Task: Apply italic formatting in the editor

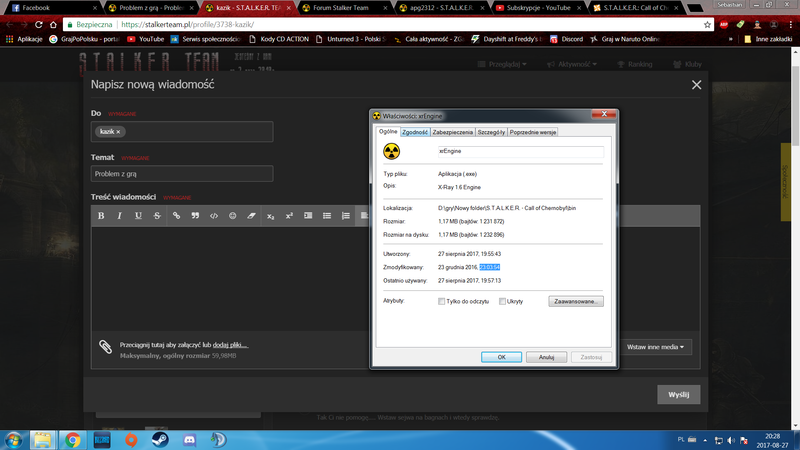Action: pos(119,216)
